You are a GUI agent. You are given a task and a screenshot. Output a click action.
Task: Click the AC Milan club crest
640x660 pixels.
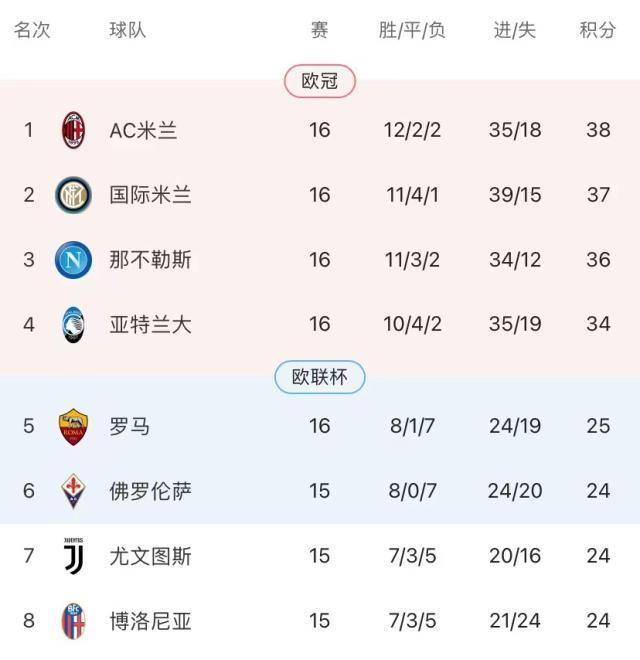pyautogui.click(x=74, y=130)
